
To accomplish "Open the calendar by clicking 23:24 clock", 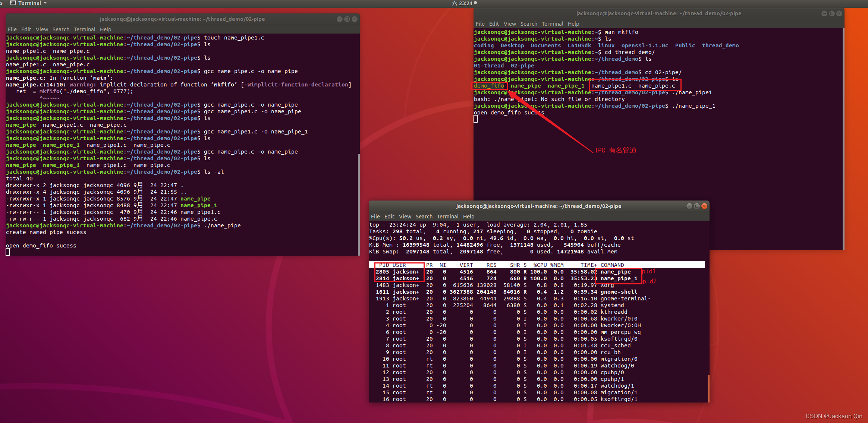I will 465,3.
